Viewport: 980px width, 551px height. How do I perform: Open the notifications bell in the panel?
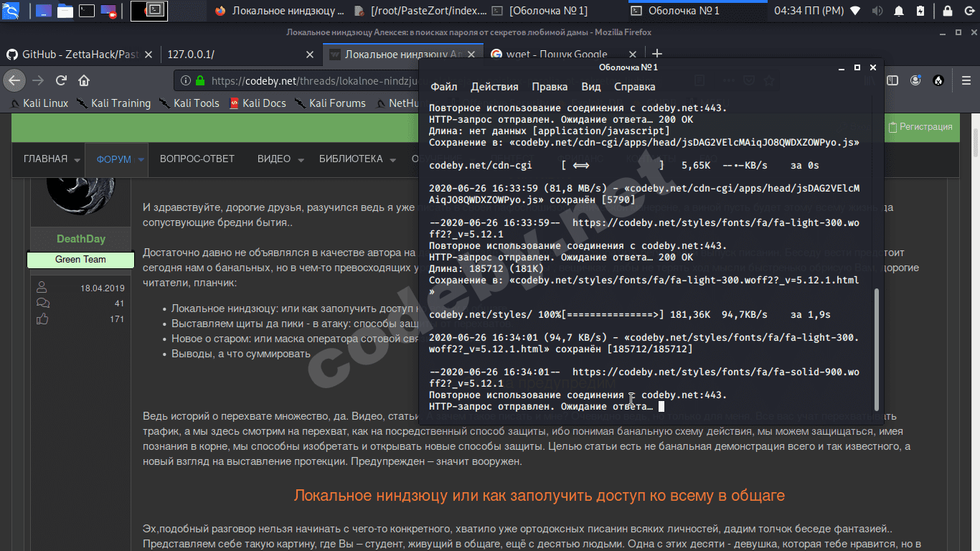[x=899, y=11]
